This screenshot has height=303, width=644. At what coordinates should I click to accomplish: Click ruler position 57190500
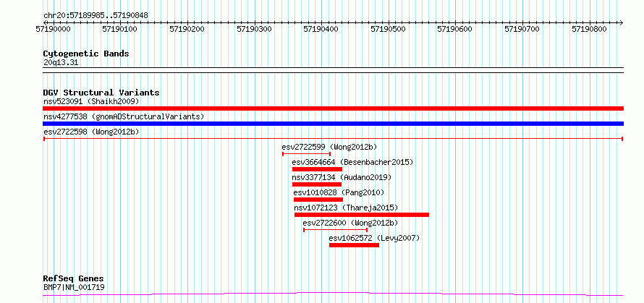388,30
